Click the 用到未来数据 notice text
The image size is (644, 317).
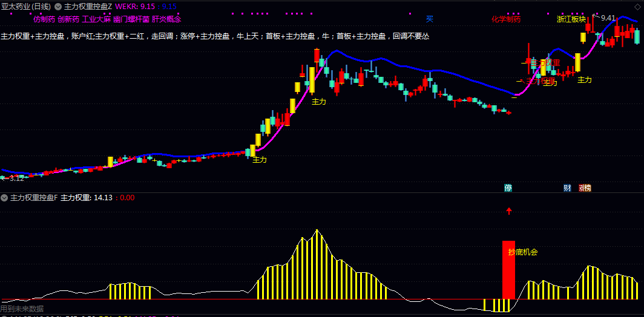22,309
